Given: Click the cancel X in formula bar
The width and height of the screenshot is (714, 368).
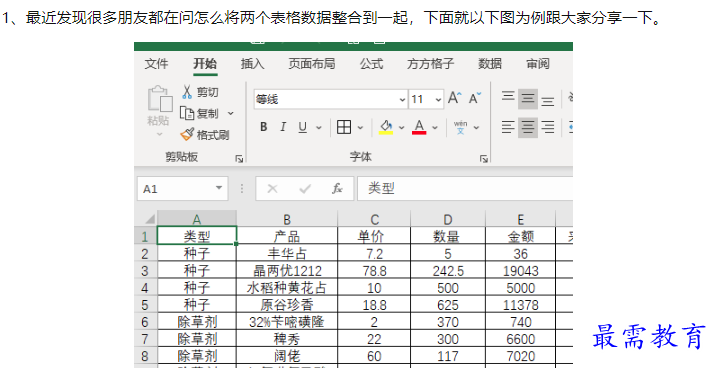Looking at the screenshot, I should click(272, 189).
